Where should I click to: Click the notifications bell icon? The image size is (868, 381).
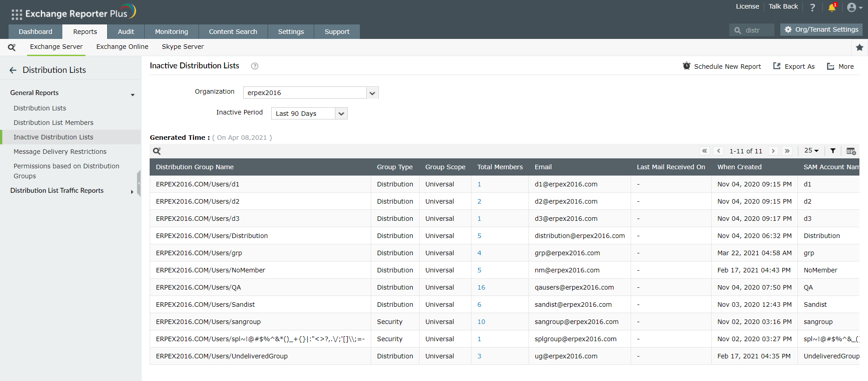(x=831, y=8)
